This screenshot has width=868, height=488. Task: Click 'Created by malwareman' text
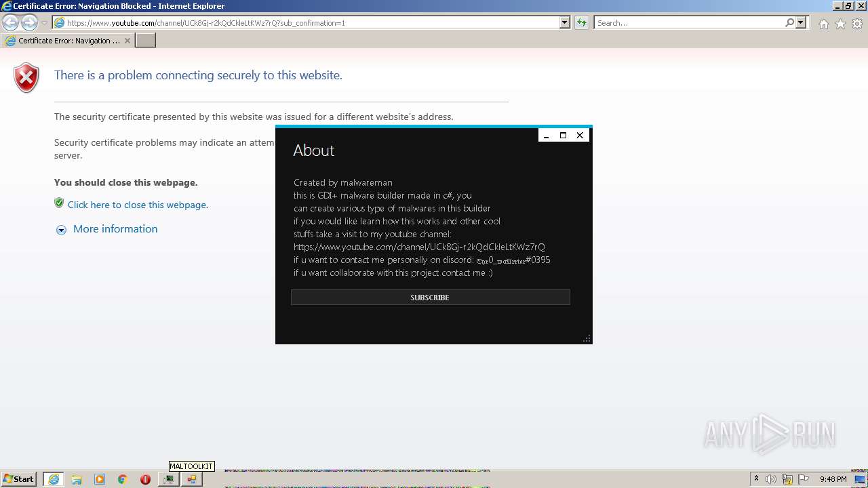343,182
